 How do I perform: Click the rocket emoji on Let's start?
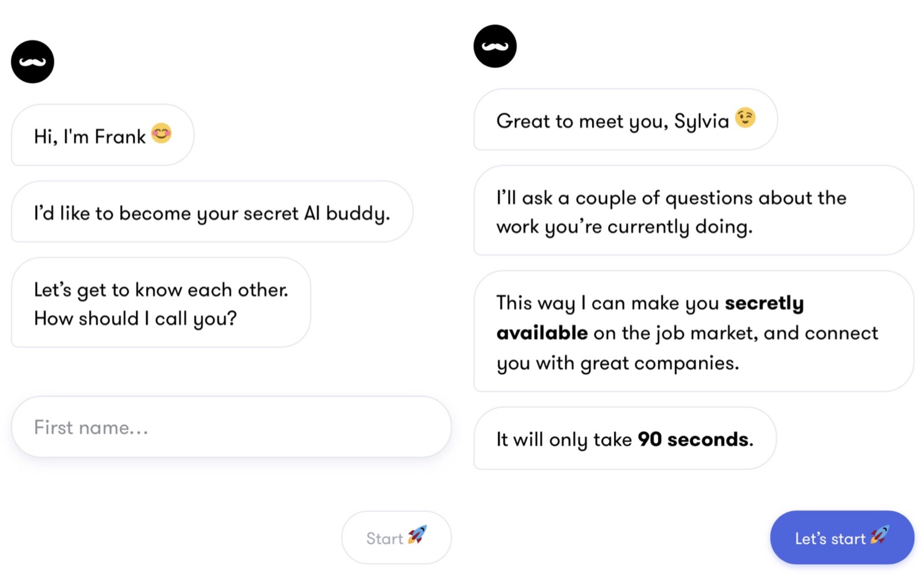(879, 535)
